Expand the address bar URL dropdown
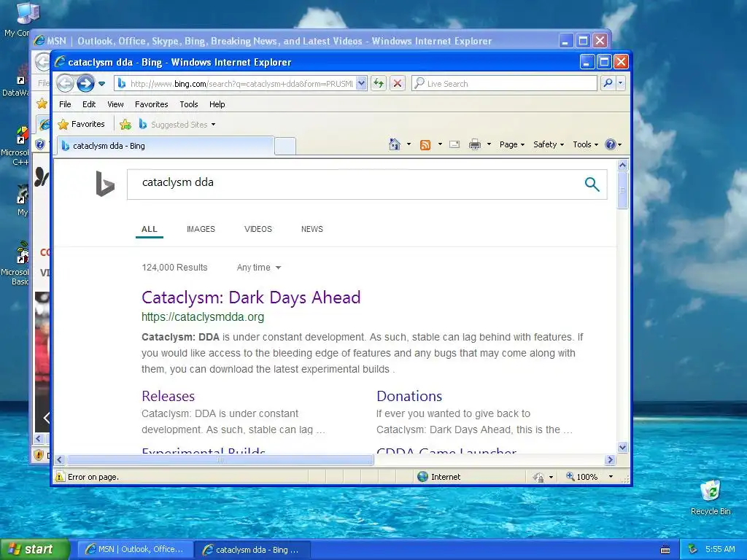 (361, 83)
